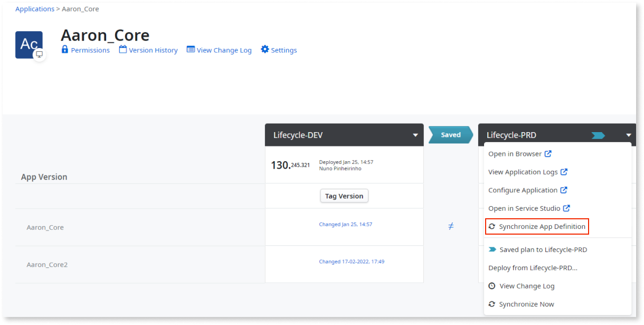Select the Synchronize App Definition sync icon
This screenshot has height=325, width=644.
492,226
